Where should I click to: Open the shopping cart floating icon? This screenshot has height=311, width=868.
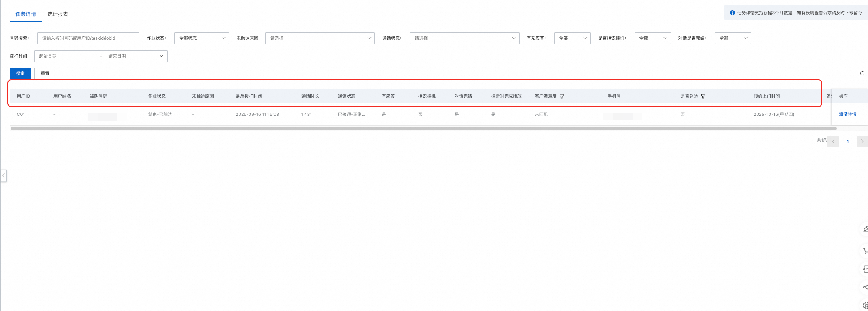[865, 251]
